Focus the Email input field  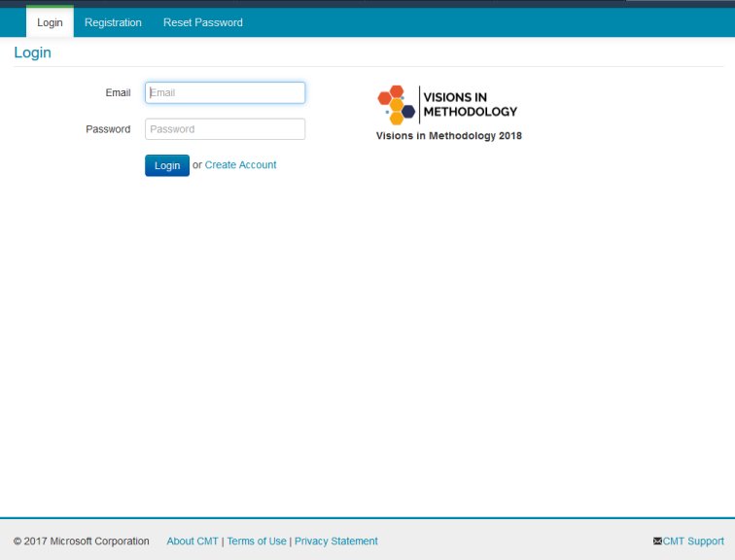(225, 92)
